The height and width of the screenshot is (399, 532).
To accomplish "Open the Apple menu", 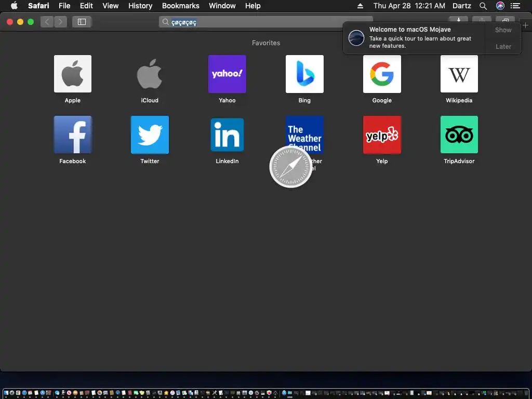I will pos(14,5).
